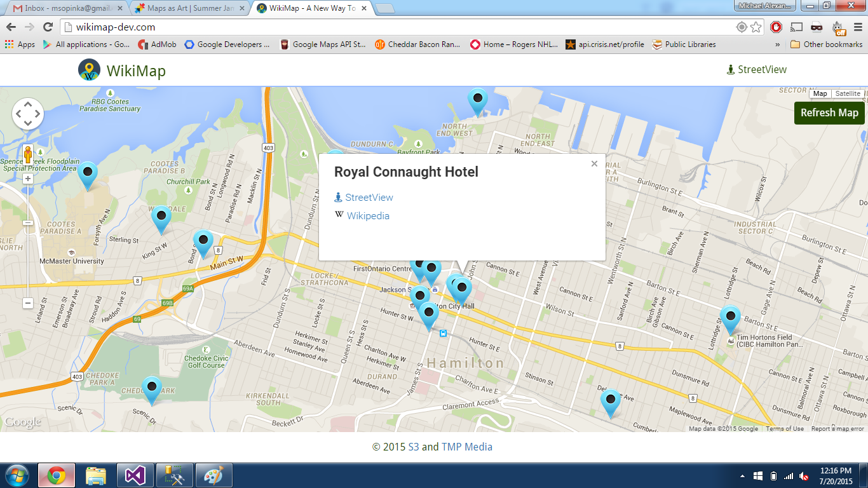Click the Refresh Map button
868x488 pixels.
[829, 113]
